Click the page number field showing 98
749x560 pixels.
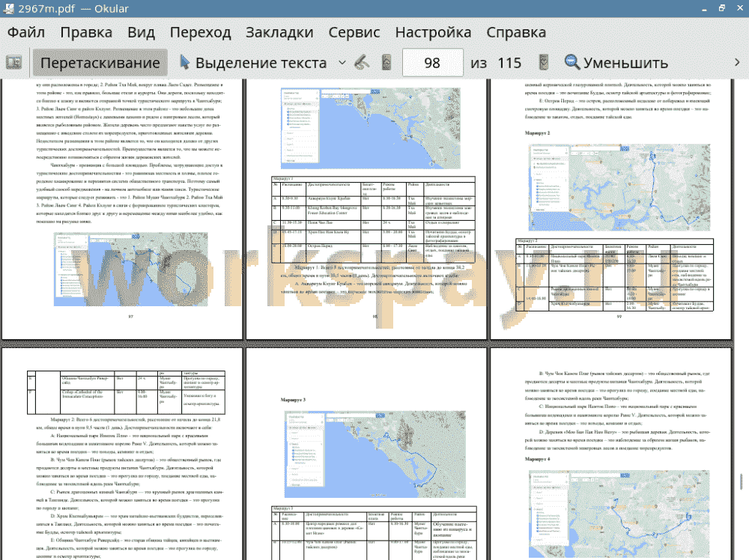tap(432, 63)
